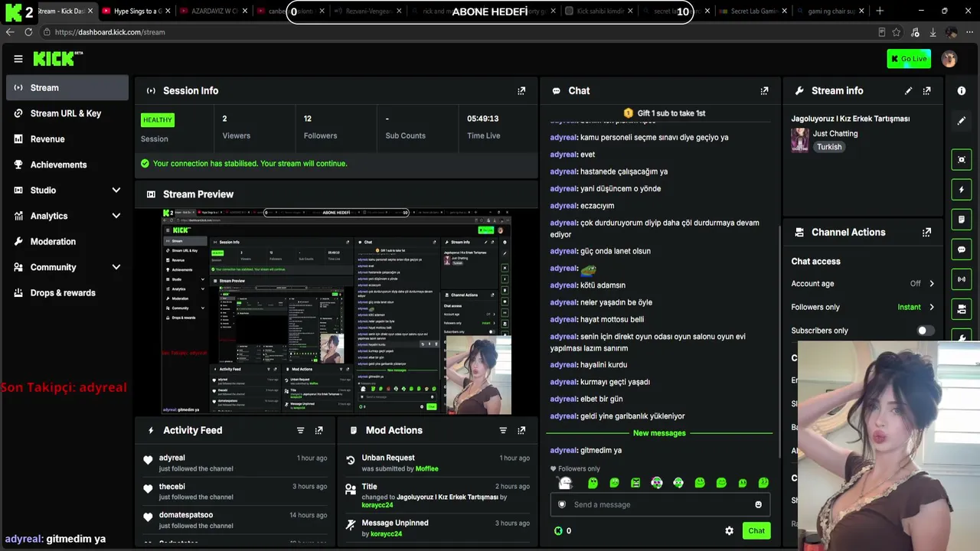Pop out the Session Info panel
Screen dimensions: 980x551
pos(521,90)
